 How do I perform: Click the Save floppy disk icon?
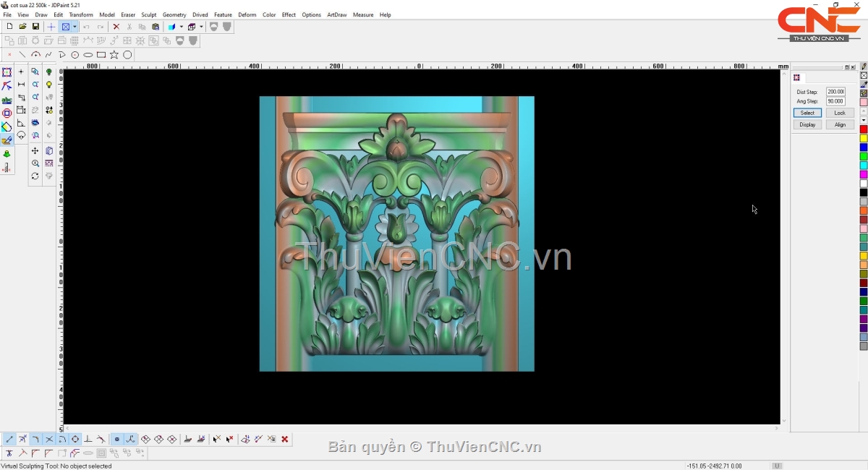pos(35,27)
